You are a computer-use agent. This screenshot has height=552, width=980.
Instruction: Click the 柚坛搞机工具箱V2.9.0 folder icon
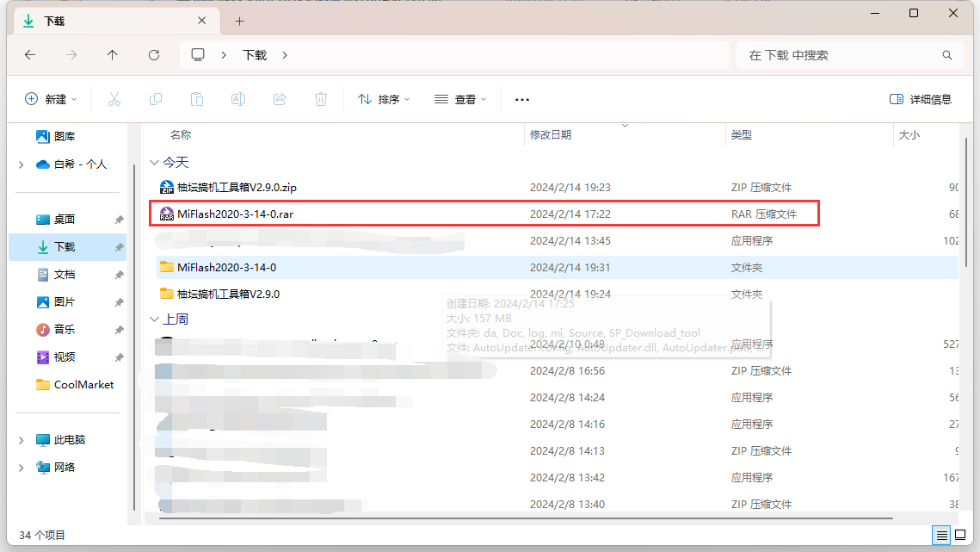(x=167, y=294)
